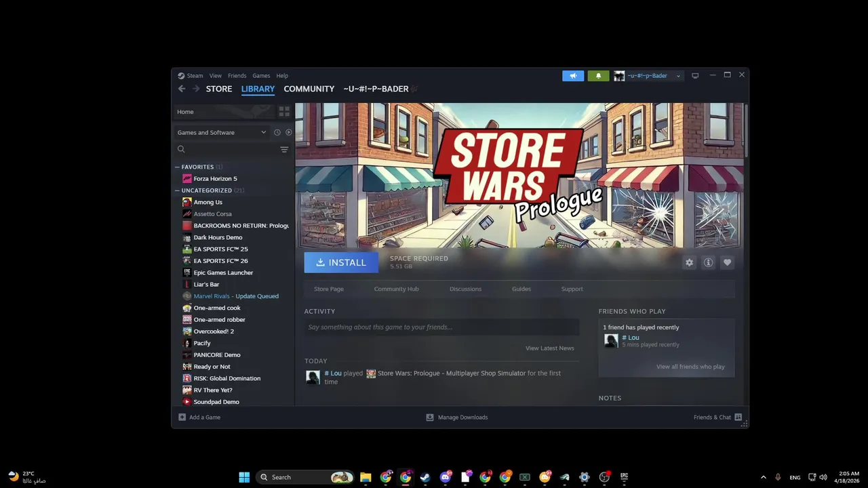Click the blue INSTALL button
The width and height of the screenshot is (868, 488).
click(x=341, y=262)
